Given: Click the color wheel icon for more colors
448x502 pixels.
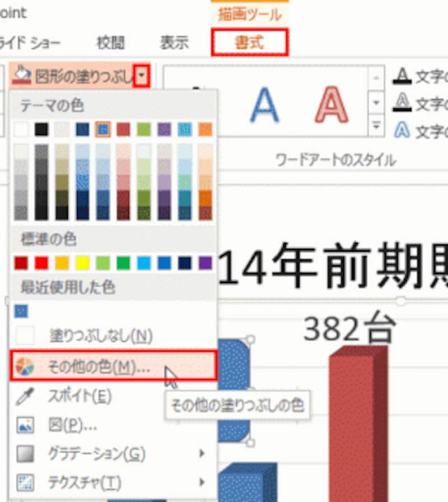Looking at the screenshot, I should [x=25, y=366].
